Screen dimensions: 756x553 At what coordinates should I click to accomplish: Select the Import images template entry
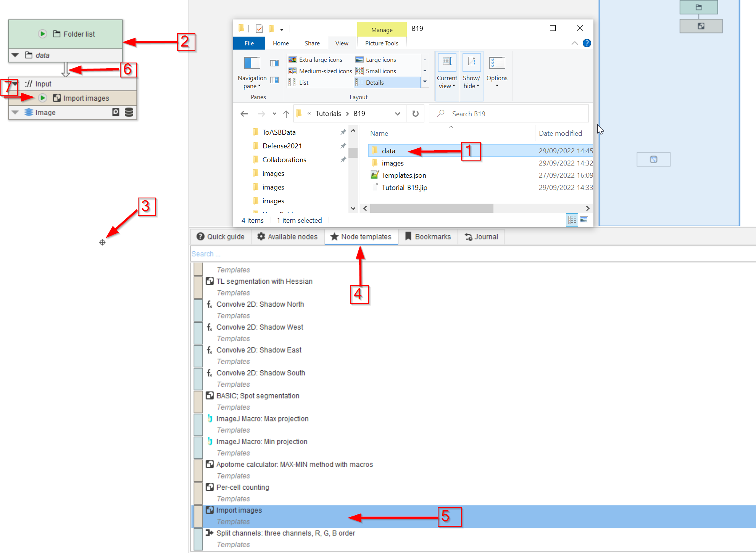click(x=239, y=510)
